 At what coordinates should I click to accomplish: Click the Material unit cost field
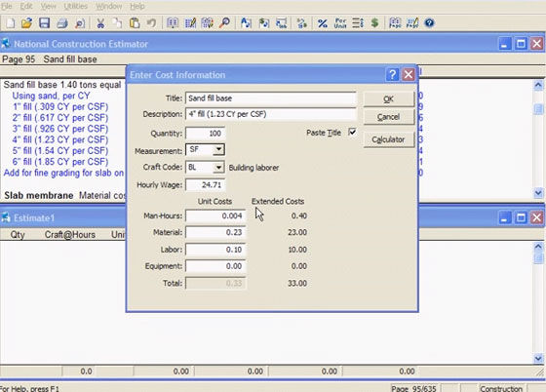[215, 232]
